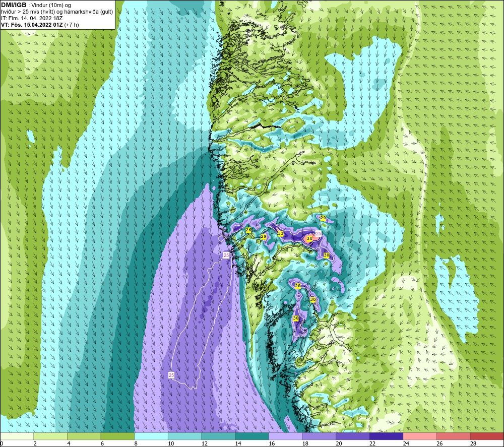Pick the teal 12–14 m/s swatch

click(x=218, y=436)
